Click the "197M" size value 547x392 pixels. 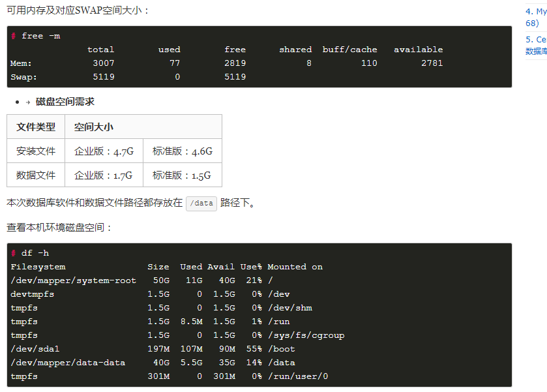pyautogui.click(x=158, y=349)
